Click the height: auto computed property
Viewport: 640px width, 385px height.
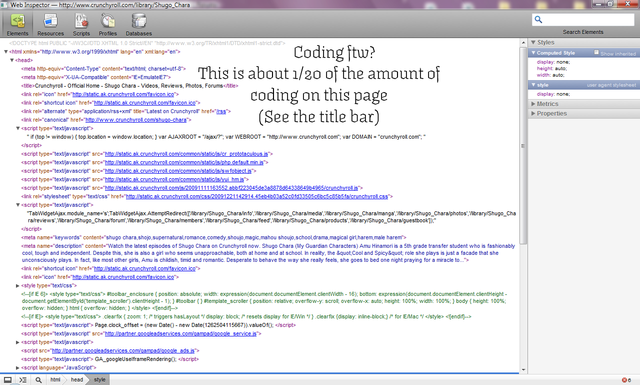coord(552,69)
